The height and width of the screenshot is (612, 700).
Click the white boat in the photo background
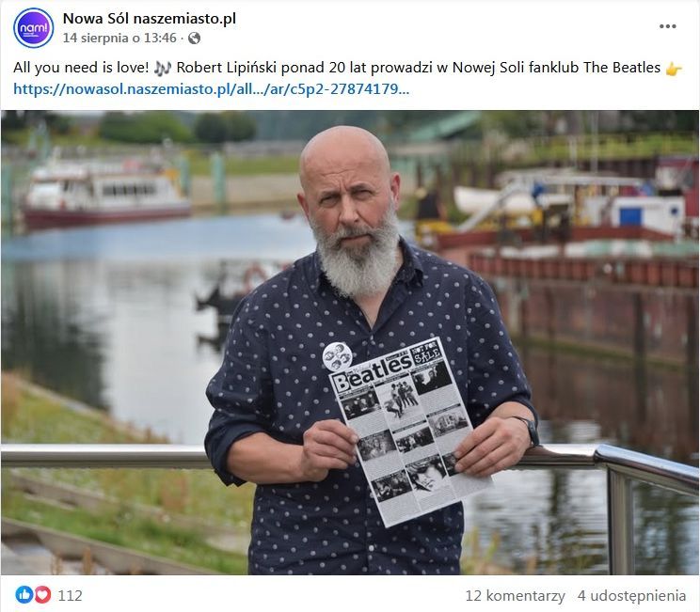point(106,192)
